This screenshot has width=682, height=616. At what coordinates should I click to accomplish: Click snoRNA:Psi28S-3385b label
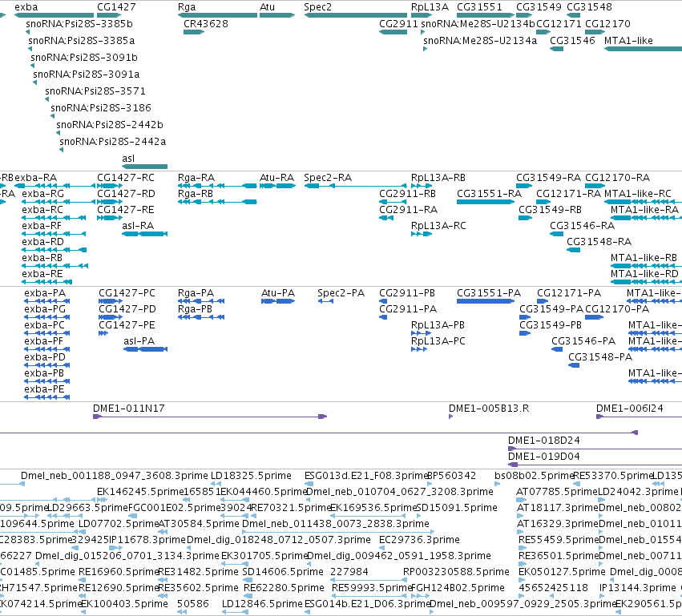point(79,24)
